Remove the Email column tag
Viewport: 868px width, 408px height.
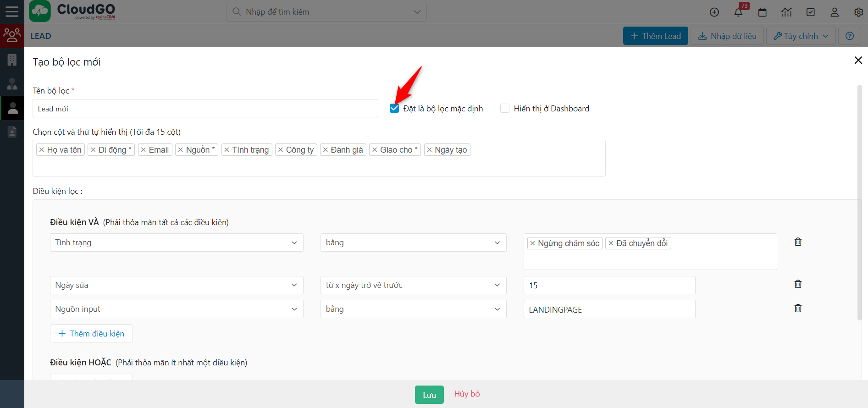pyautogui.click(x=144, y=150)
